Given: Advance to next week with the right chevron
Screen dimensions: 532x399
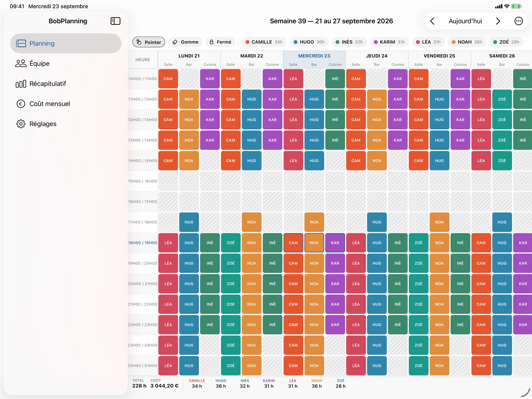Looking at the screenshot, I should [x=498, y=21].
